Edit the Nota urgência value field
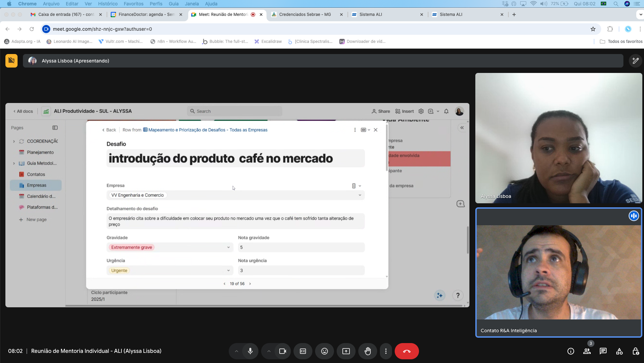Image resolution: width=644 pixels, height=363 pixels. (301, 270)
